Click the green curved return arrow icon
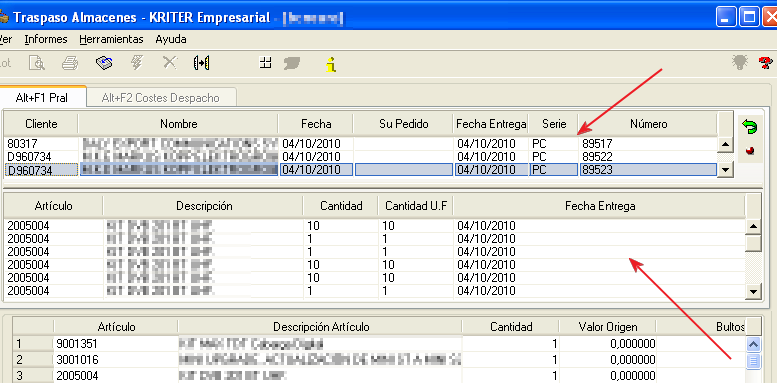 coord(750,126)
